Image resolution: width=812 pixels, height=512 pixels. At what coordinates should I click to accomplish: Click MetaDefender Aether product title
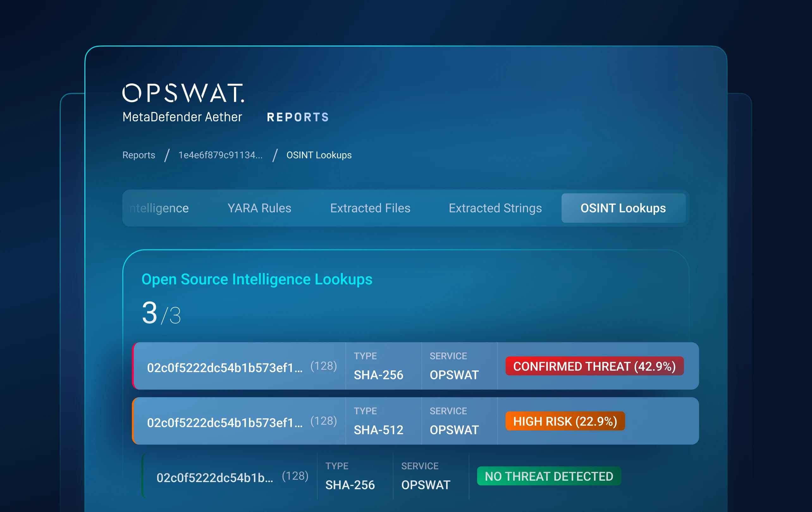(182, 117)
